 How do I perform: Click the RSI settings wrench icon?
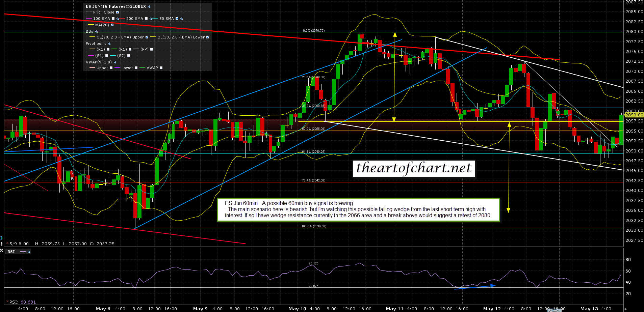(29, 252)
